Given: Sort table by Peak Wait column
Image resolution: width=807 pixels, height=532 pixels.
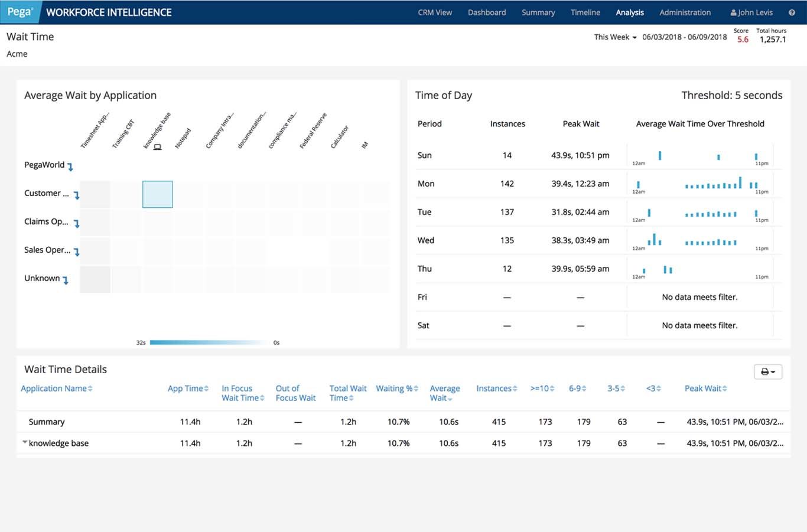Looking at the screenshot, I should click(705, 389).
